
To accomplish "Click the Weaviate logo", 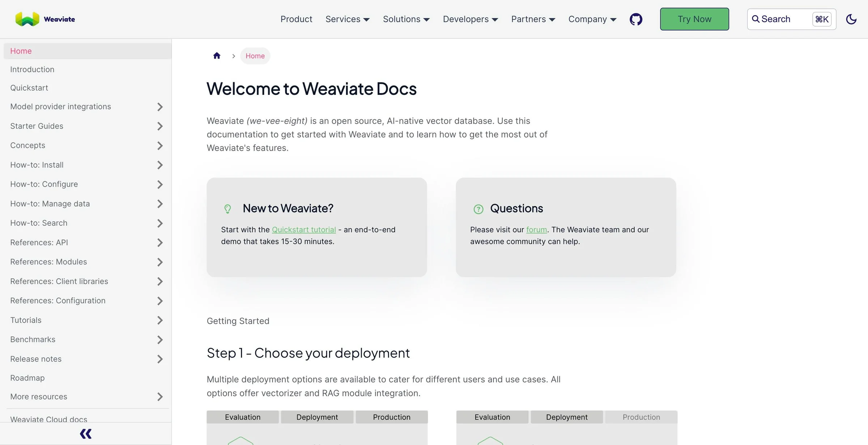I will 45,19.
